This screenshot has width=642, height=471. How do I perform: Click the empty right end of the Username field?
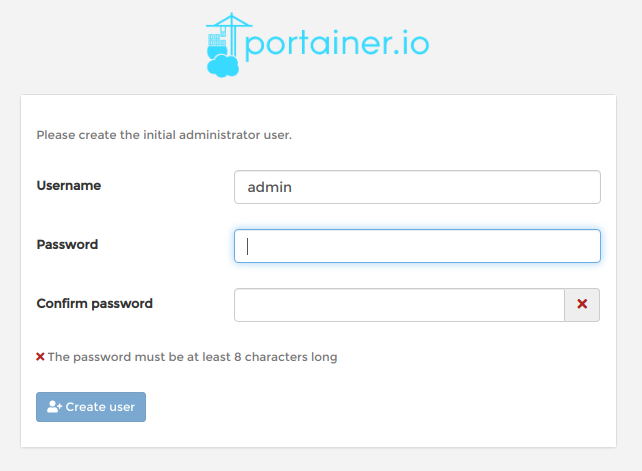point(560,187)
